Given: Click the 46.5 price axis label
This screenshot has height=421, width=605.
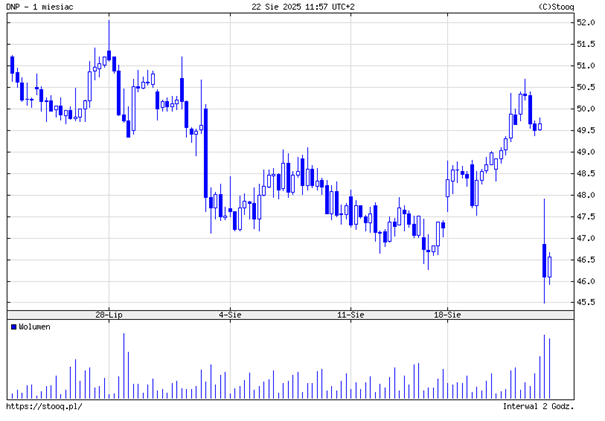Looking at the screenshot, I should 586,260.
